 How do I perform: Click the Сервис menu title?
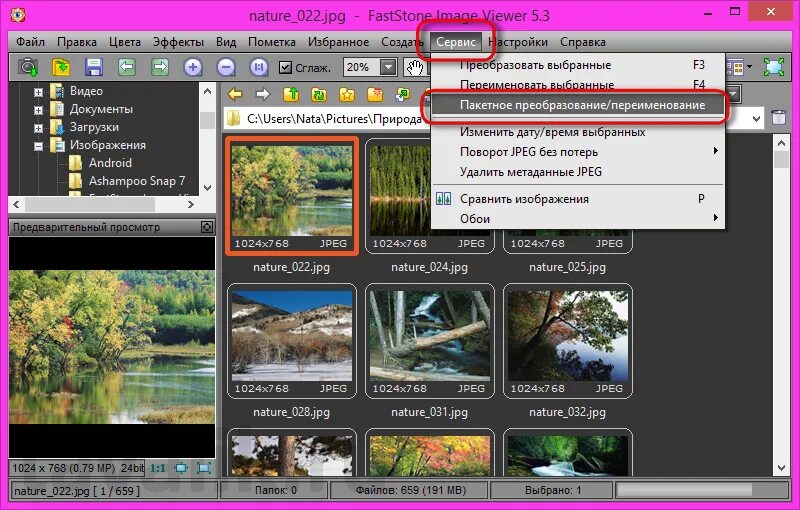coord(456,42)
